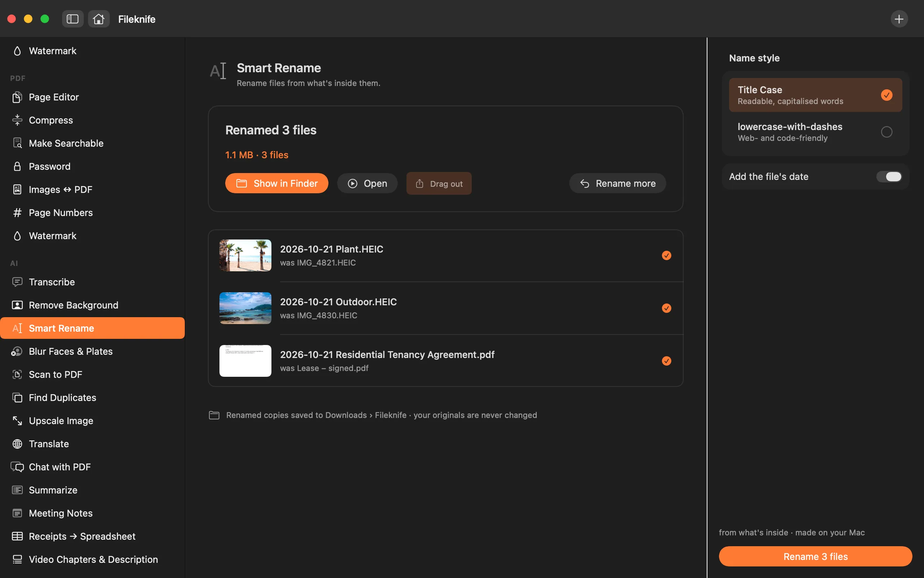Viewport: 924px width, 578px height.
Task: Select Remove Background tool
Action: 92,305
